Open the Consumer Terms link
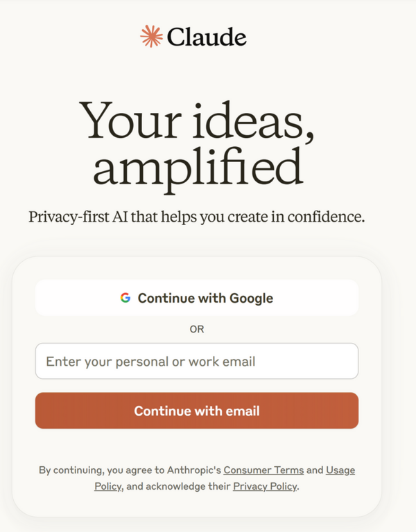This screenshot has width=416, height=532. pos(263,470)
